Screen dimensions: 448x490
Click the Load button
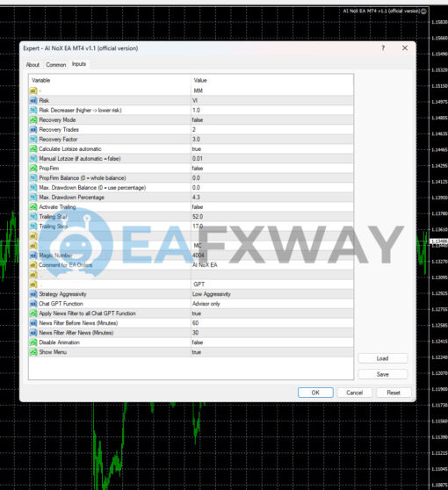tap(383, 358)
